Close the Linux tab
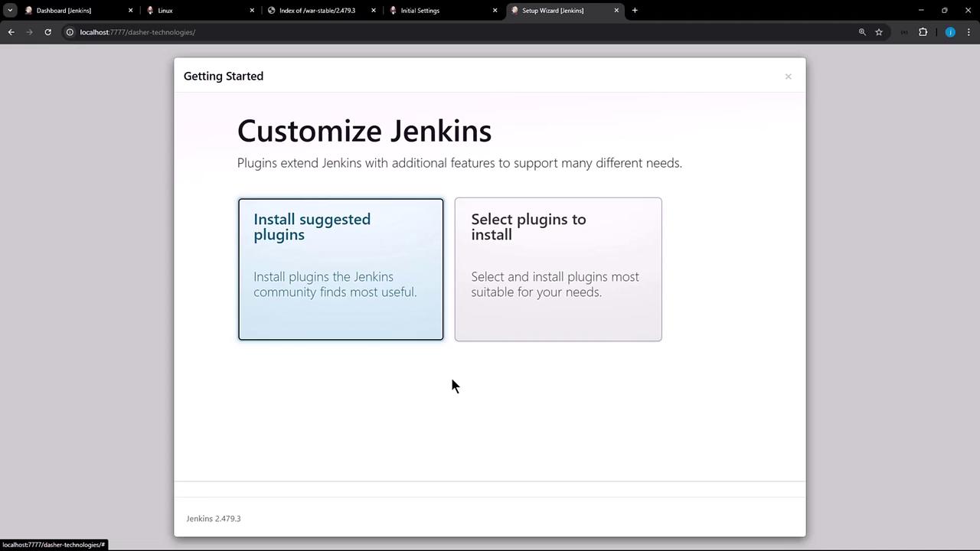980x551 pixels. coord(252,11)
